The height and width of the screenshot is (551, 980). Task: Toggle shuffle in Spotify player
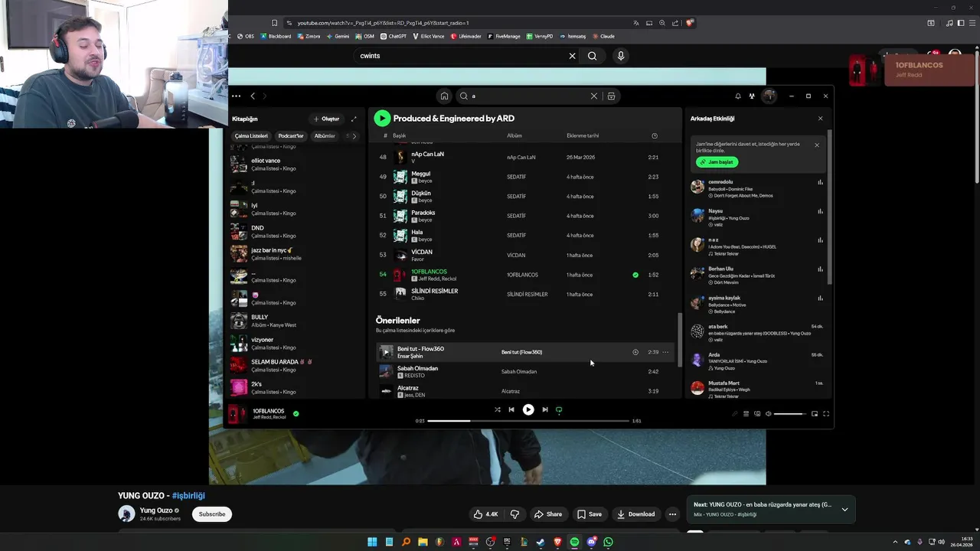click(497, 409)
